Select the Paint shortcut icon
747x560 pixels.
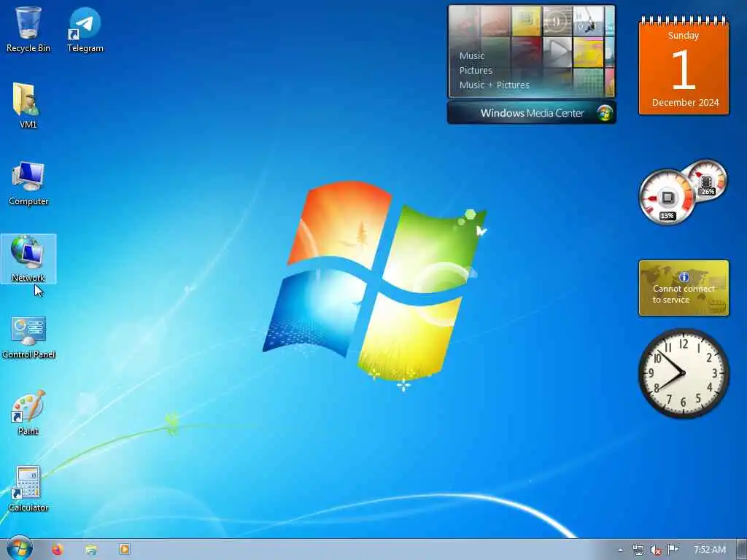(28, 413)
